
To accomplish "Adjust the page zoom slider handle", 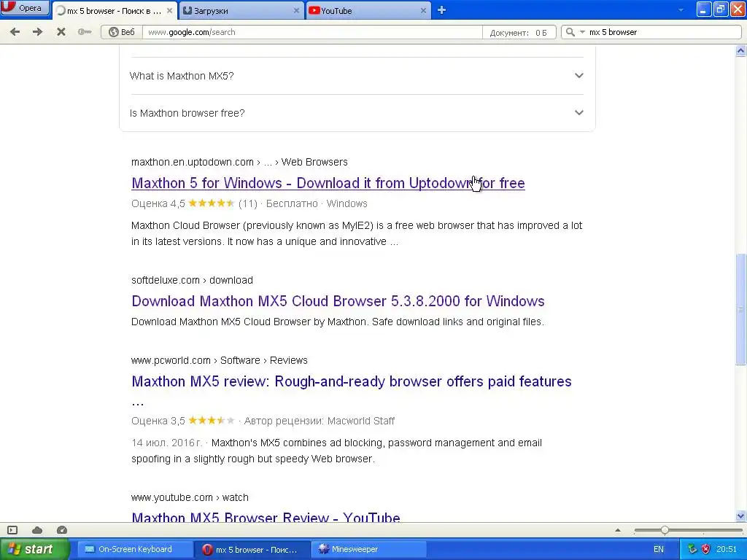I will coord(665,530).
